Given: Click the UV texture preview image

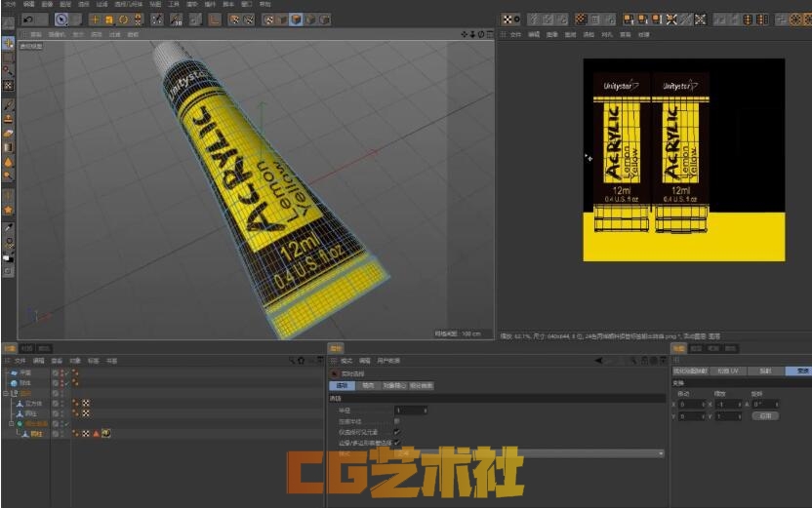Looking at the screenshot, I should coord(684,160).
